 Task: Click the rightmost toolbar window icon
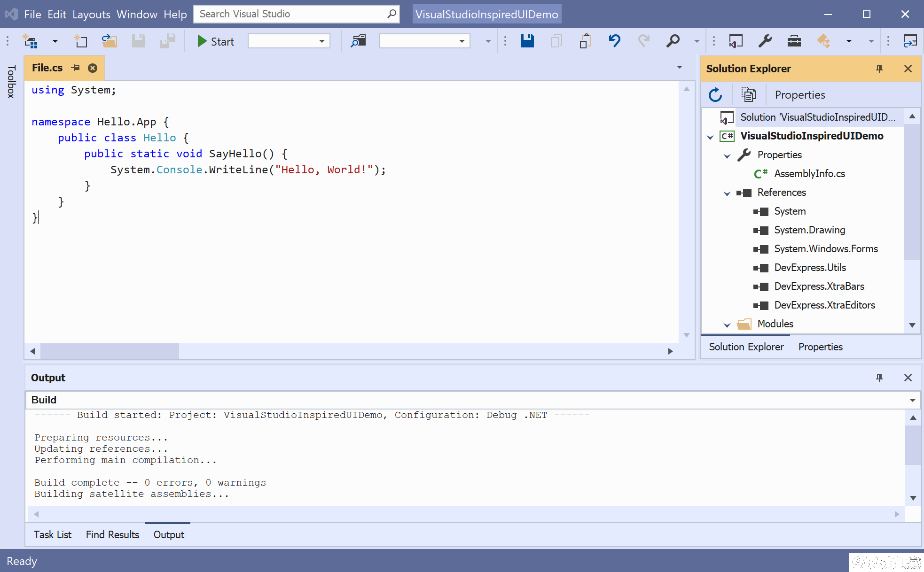click(910, 41)
